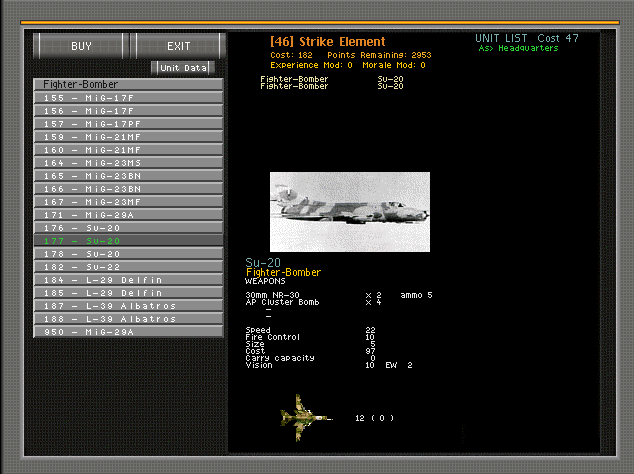
Task: Click the A9 Headquarters unit list entry
Action: click(x=518, y=47)
